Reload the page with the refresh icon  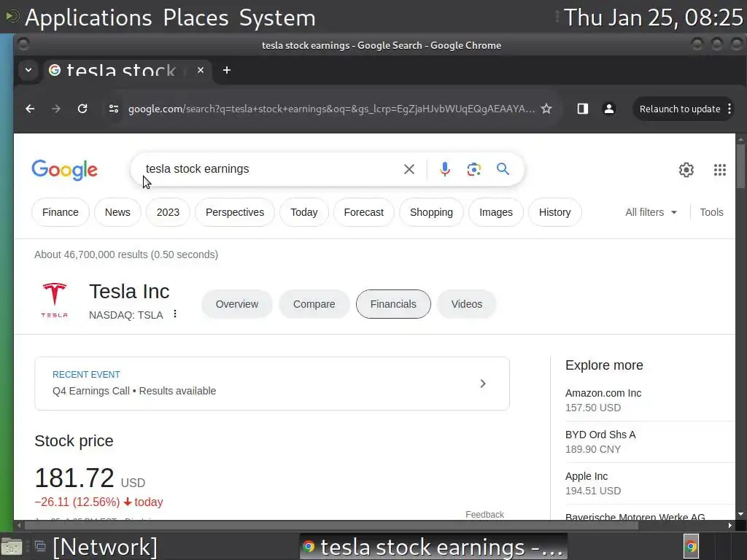tap(82, 109)
